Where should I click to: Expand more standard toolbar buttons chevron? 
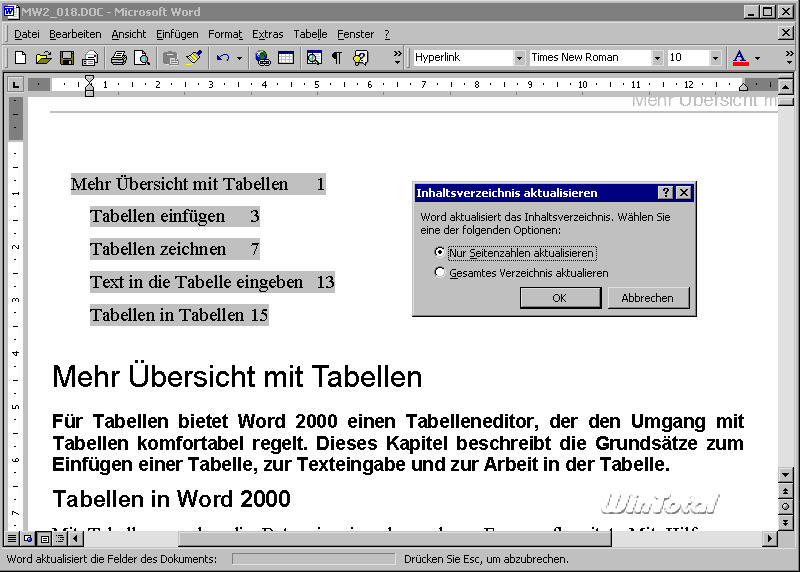pos(397,57)
